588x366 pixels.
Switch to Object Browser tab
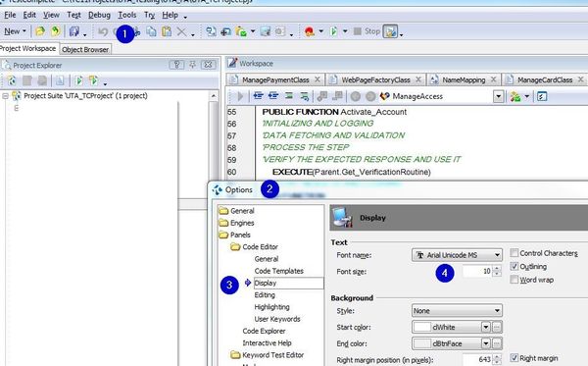pos(85,49)
